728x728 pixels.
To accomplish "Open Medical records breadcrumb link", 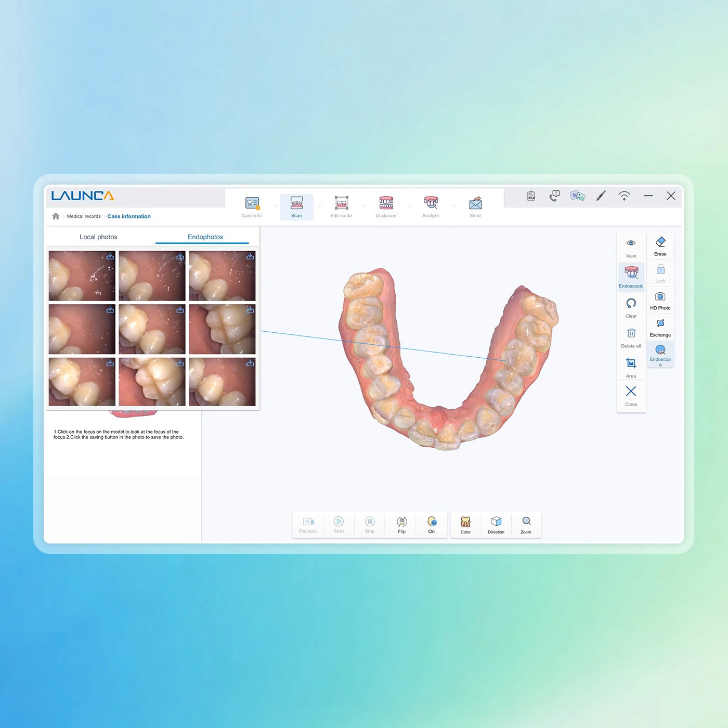I will pos(84,216).
